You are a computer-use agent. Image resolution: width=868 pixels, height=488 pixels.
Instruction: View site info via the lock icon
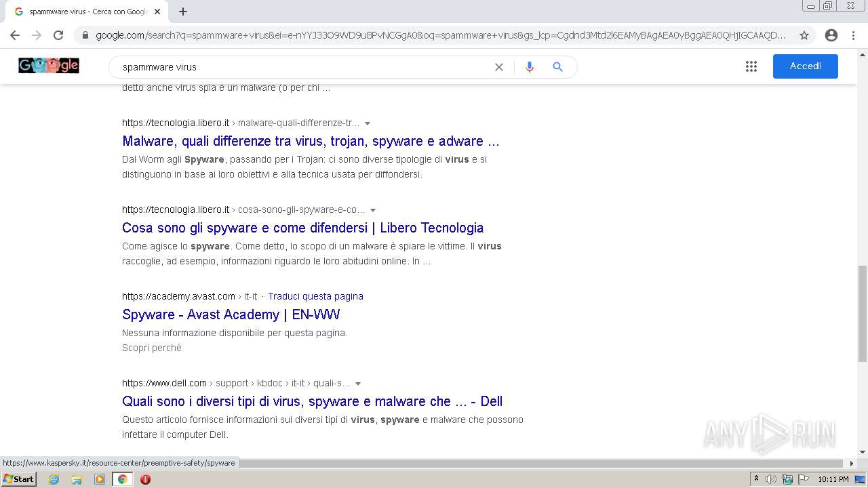[85, 35]
